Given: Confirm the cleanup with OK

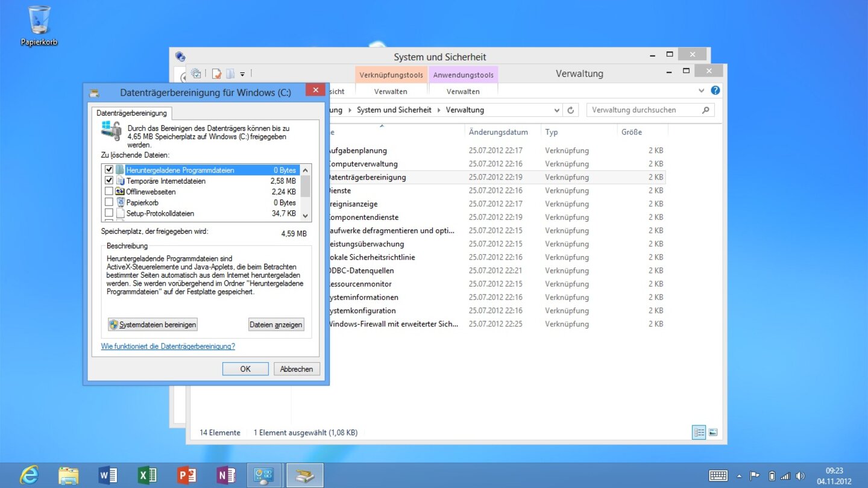Looking at the screenshot, I should tap(245, 369).
